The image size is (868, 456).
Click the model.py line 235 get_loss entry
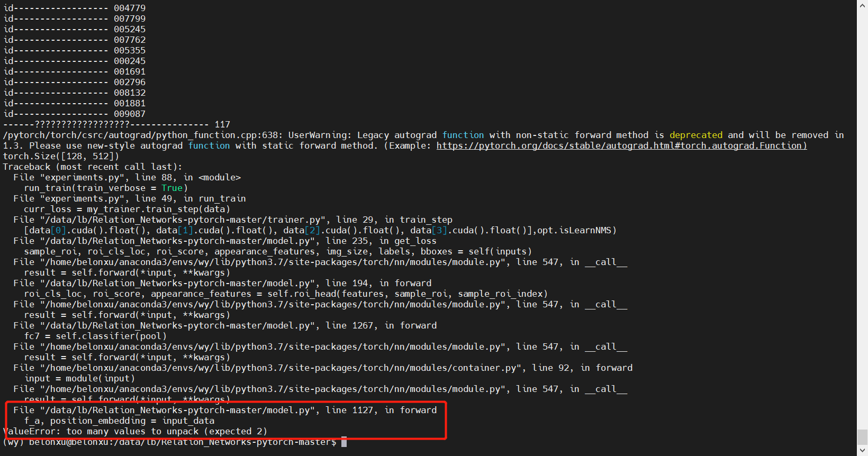click(x=225, y=241)
